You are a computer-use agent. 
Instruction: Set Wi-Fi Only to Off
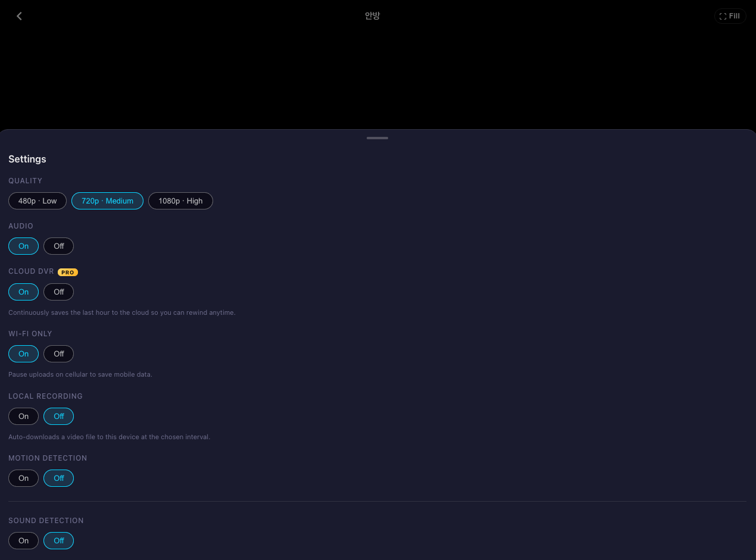pyautogui.click(x=59, y=354)
